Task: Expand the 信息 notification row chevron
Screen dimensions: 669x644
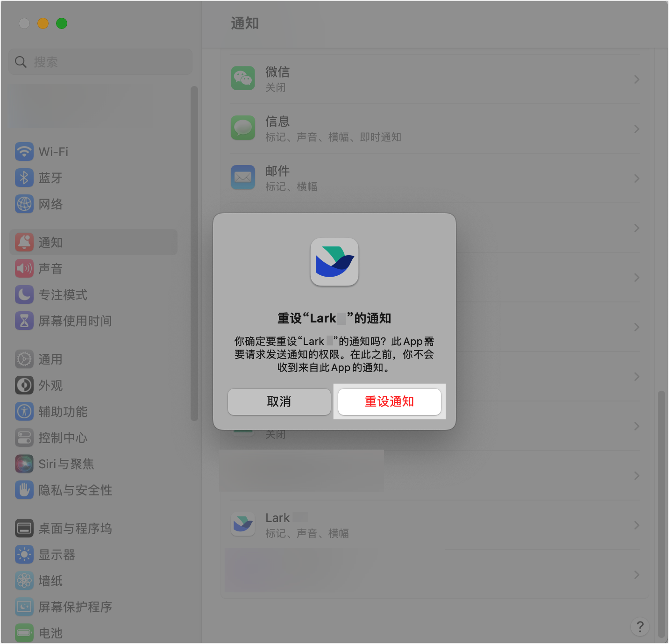Action: [637, 129]
